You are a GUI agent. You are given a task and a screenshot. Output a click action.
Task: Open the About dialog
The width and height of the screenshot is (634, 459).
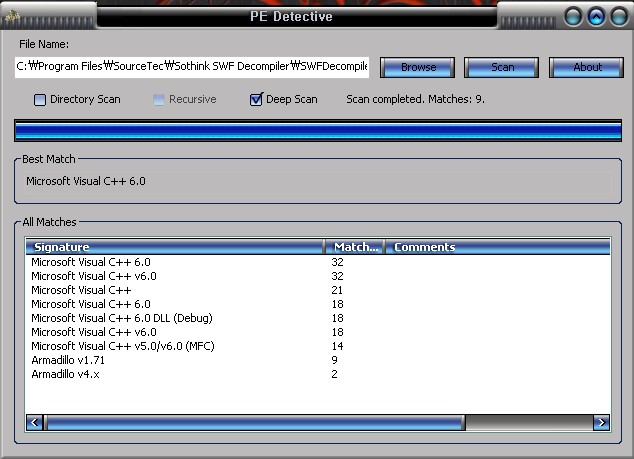point(586,67)
